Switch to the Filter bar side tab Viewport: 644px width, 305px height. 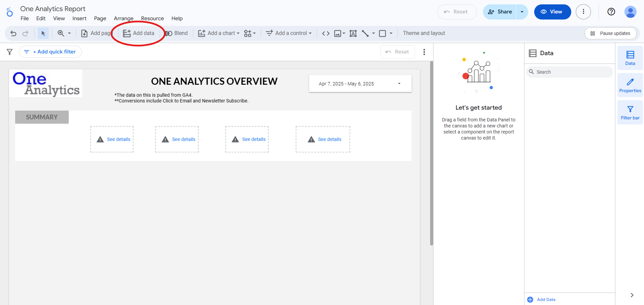click(630, 112)
